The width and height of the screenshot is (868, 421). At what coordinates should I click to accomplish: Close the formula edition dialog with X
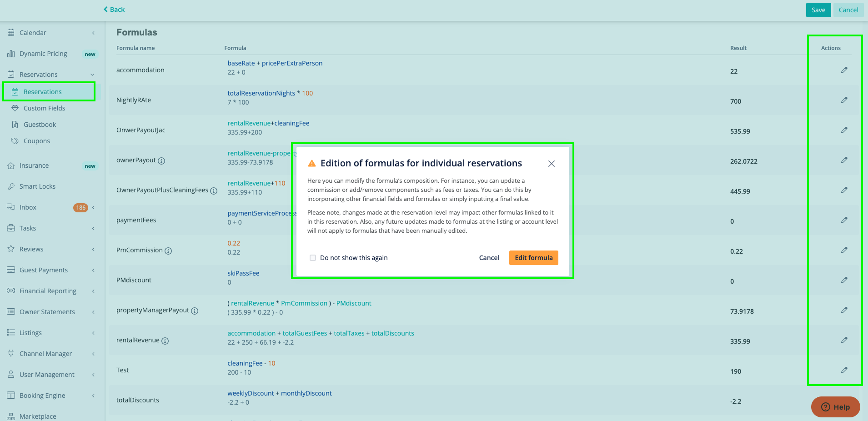click(x=552, y=164)
